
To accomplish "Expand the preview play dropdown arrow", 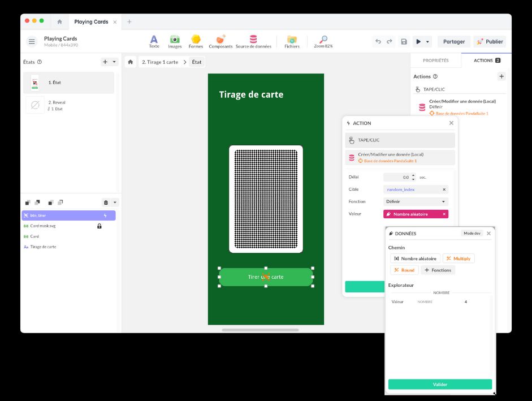I will tap(428, 41).
